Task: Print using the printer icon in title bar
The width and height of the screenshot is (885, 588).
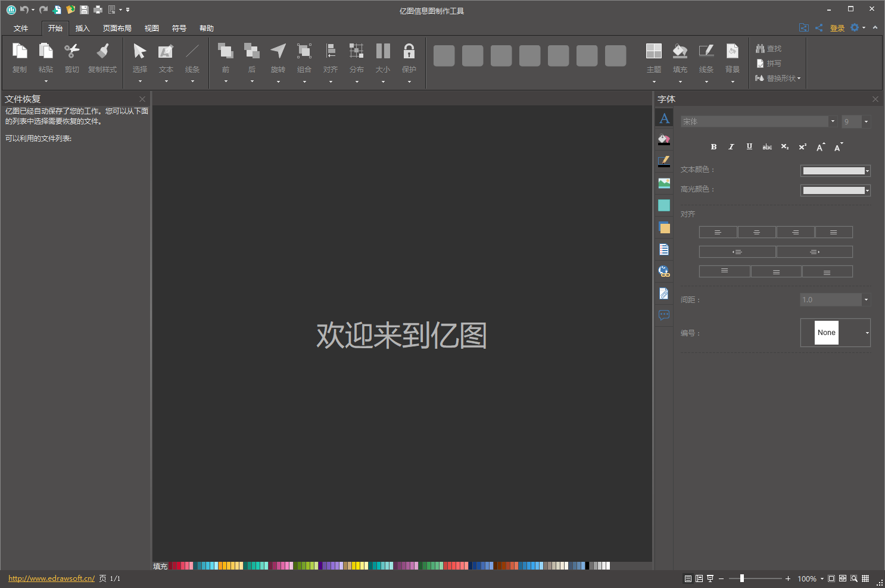Action: (x=98, y=10)
